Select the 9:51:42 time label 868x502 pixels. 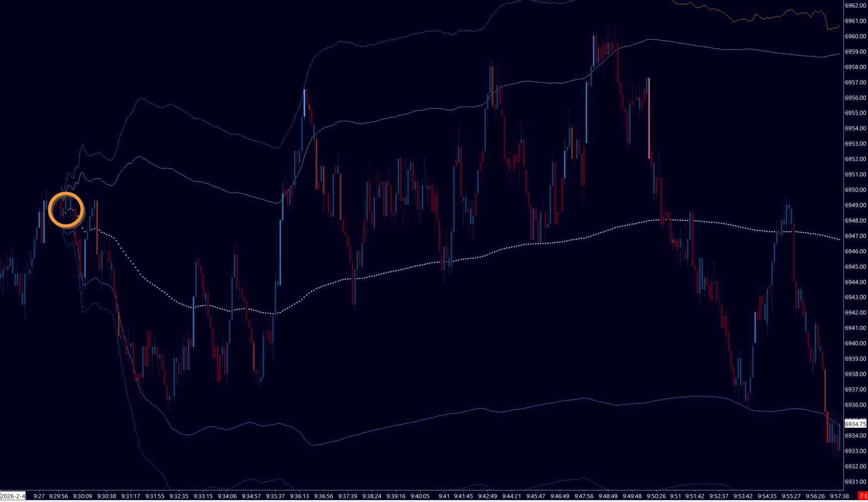pos(694,496)
